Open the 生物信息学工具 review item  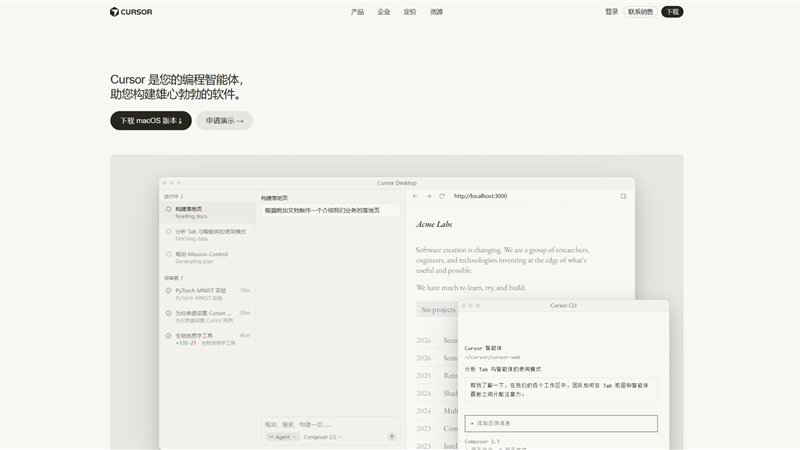(208, 339)
